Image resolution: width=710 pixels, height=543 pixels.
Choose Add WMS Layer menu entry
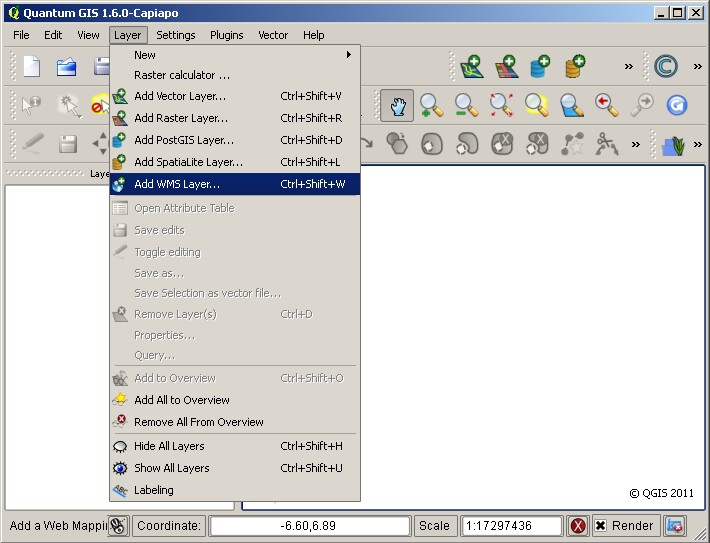point(235,184)
